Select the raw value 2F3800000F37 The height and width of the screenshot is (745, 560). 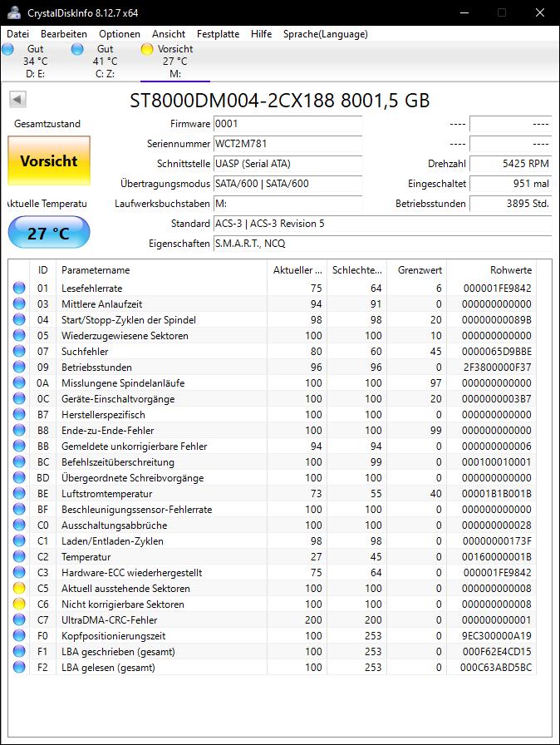tap(497, 367)
